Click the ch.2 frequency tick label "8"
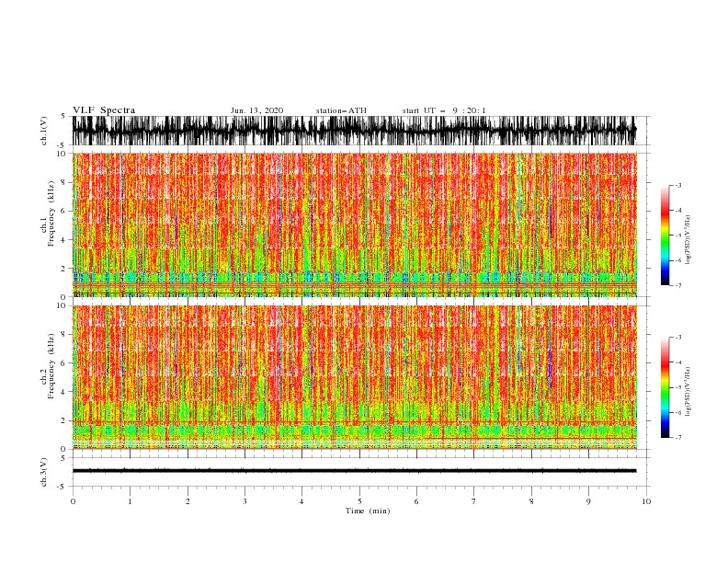The image size is (728, 563). point(63,335)
